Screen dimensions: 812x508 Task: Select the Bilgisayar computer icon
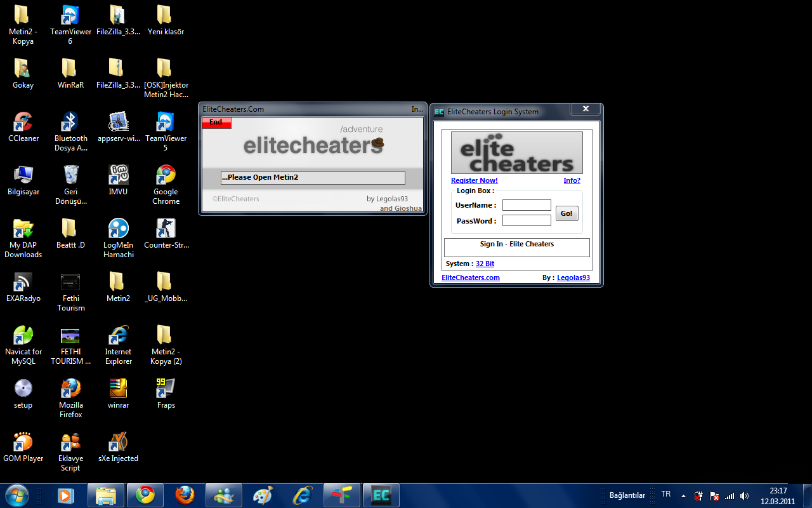point(23,180)
